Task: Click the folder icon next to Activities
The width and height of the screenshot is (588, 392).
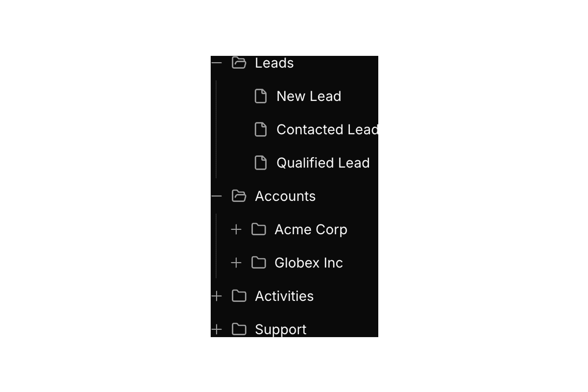Action: coord(239,296)
